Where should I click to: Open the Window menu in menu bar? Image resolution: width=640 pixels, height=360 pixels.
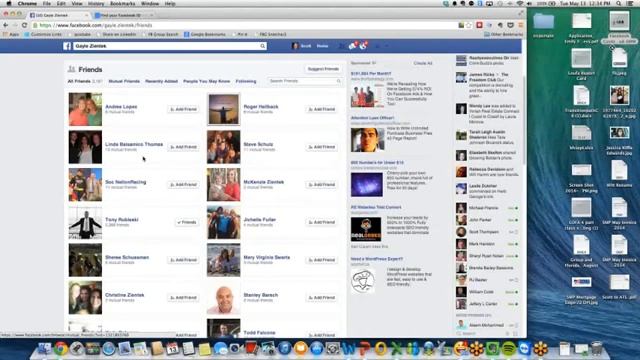[150, 4]
